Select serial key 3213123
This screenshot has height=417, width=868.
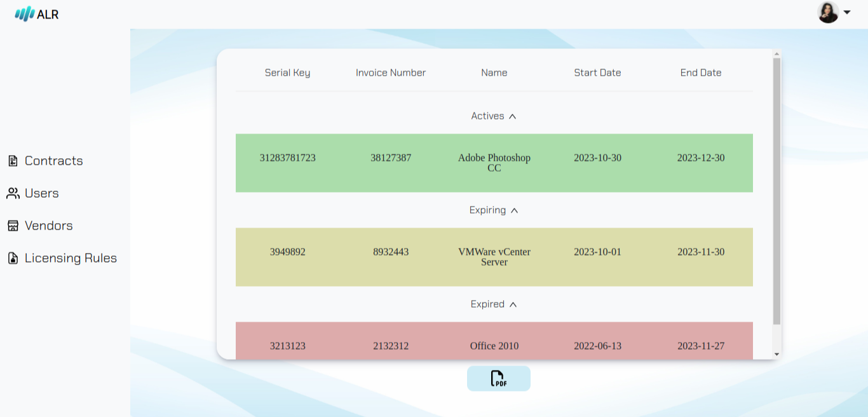288,346
